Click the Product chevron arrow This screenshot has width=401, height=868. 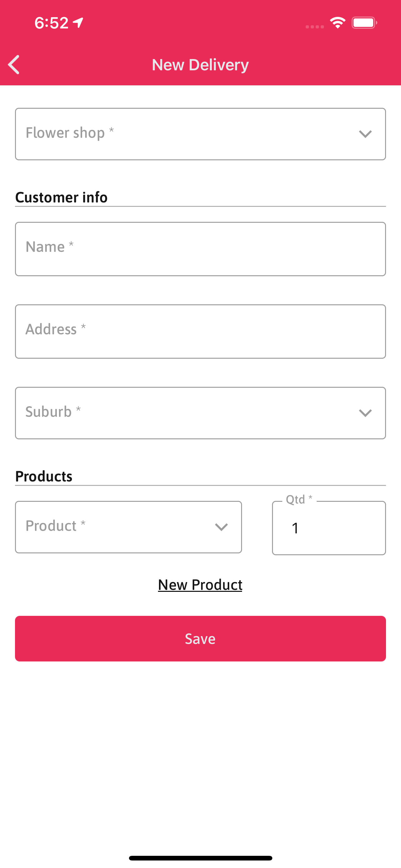(x=221, y=527)
